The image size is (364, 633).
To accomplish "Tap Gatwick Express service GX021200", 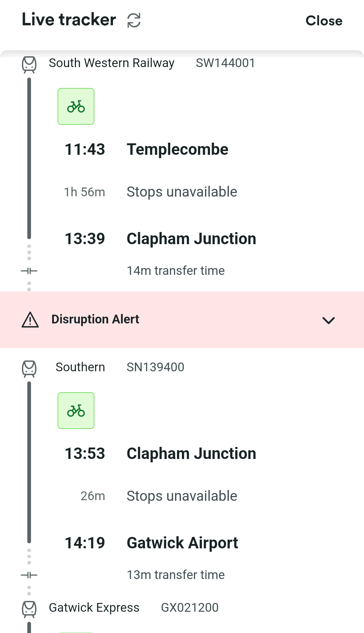I will click(190, 608).
